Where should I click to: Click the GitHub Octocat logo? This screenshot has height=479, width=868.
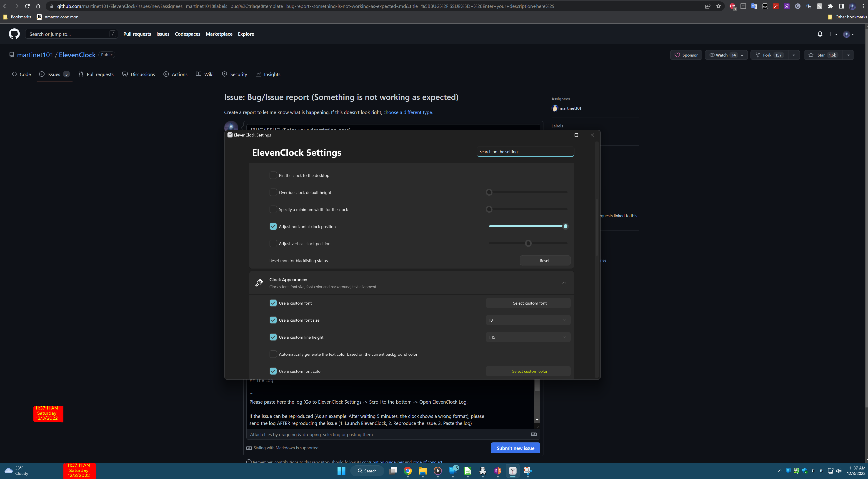(14, 34)
